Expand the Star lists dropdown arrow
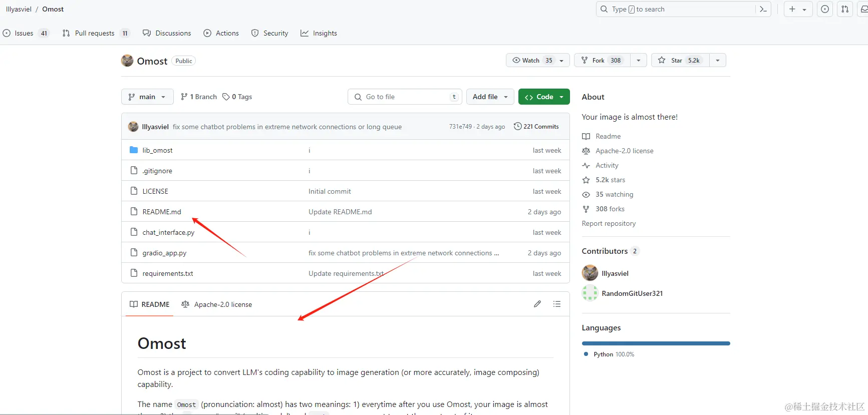 (718, 61)
